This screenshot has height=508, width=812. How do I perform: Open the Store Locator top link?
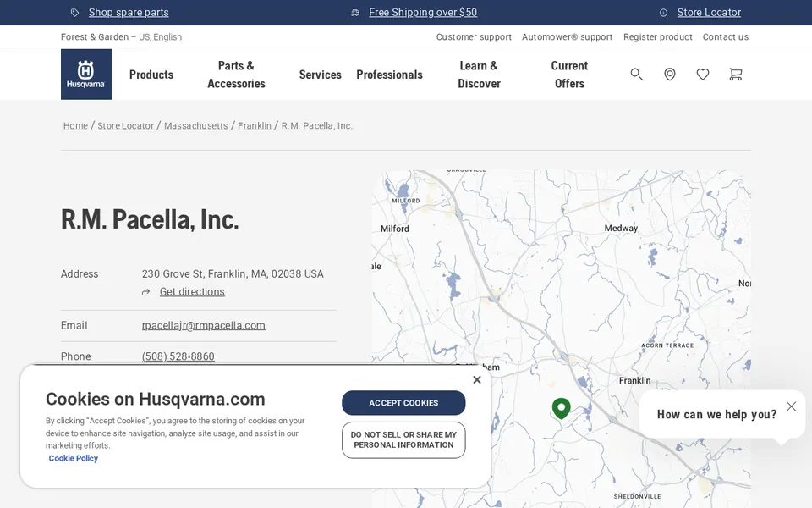709,13
